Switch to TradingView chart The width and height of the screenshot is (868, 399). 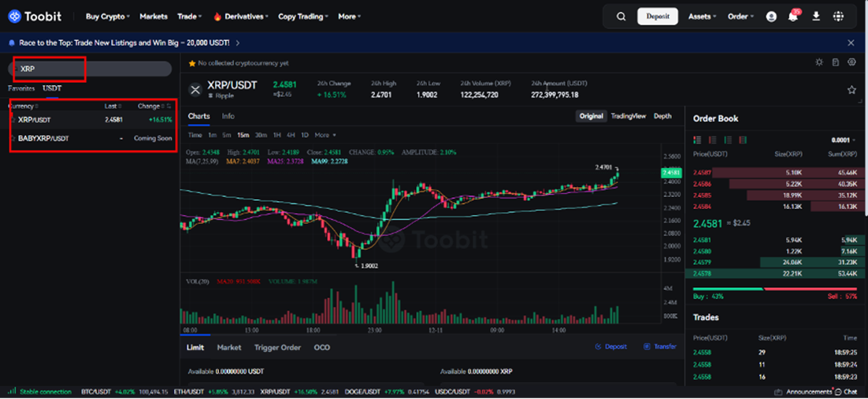click(629, 117)
